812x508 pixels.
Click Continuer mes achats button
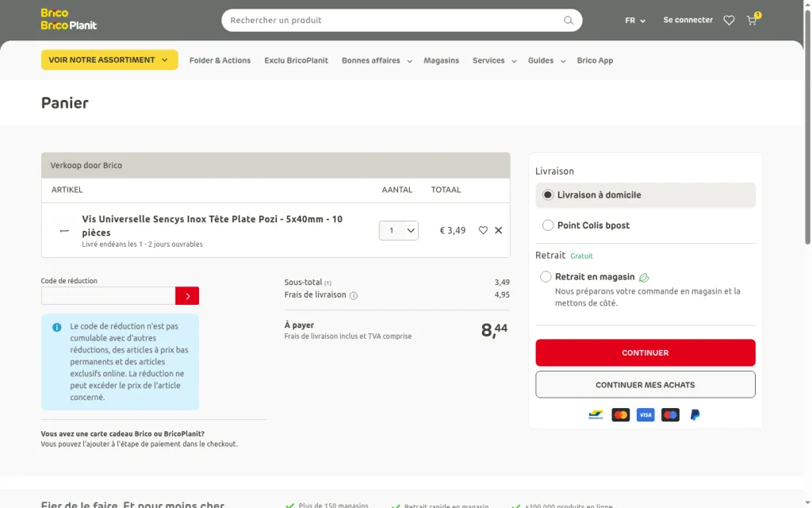645,385
